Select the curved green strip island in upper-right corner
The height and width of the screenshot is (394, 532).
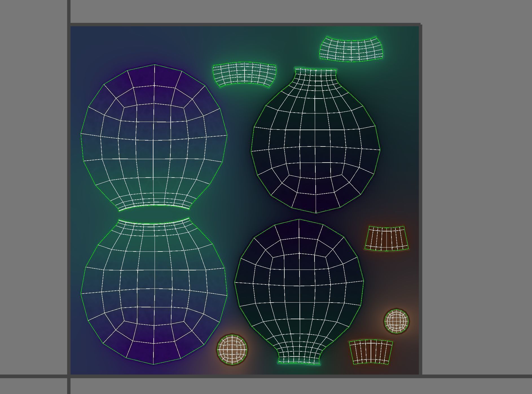coord(351,49)
